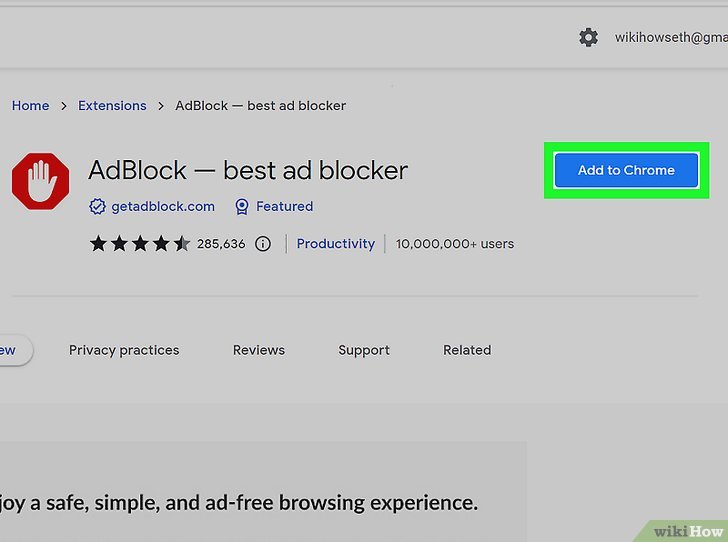Open the ratings info circle icon
Screen dimensions: 728x542
tap(263, 243)
